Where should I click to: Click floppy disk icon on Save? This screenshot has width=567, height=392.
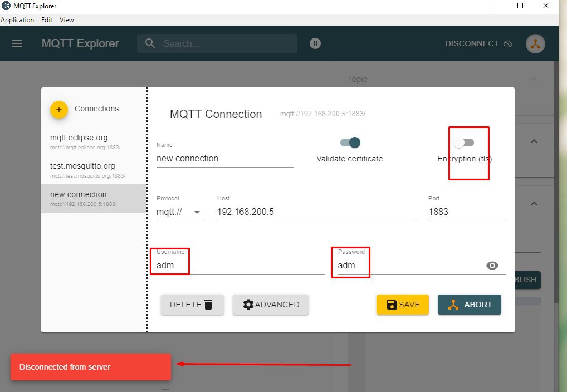click(392, 305)
